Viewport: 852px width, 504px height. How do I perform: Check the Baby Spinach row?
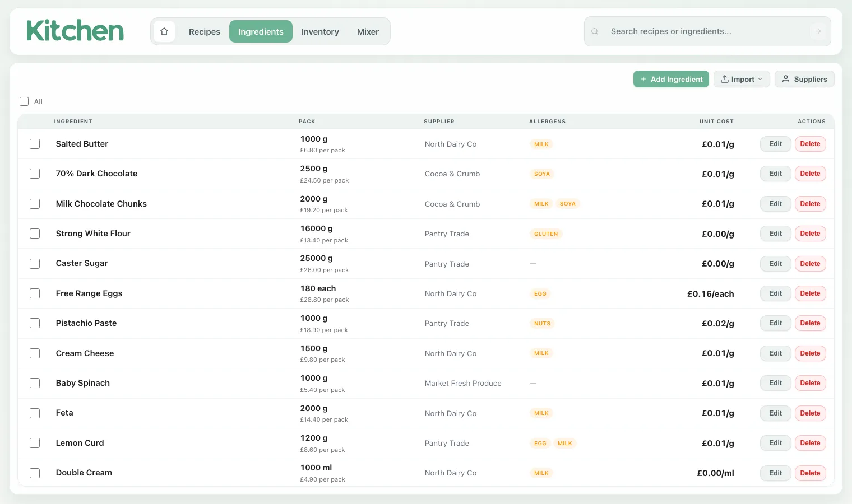pos(35,383)
